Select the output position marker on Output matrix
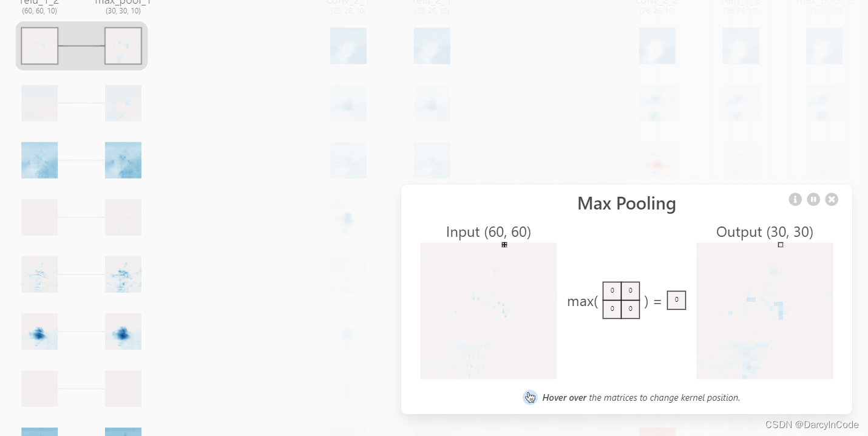Screen dimensions: 868x436 781,245
